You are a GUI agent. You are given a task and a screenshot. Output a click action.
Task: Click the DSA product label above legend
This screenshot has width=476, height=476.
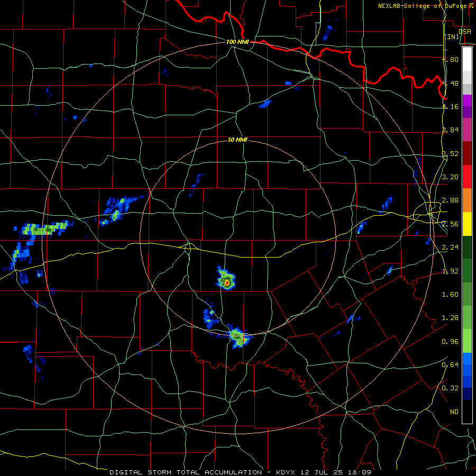click(x=464, y=31)
